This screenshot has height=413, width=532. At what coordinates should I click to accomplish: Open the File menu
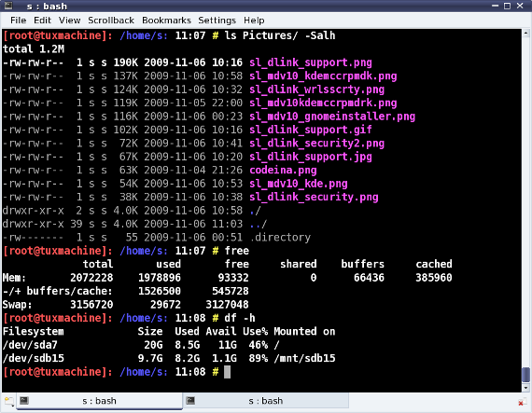(x=18, y=21)
